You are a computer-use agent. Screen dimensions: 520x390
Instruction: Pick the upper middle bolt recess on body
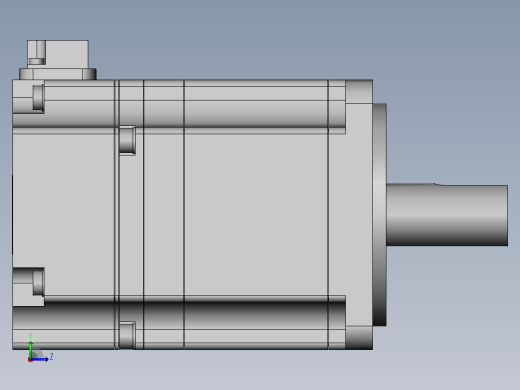(127, 140)
